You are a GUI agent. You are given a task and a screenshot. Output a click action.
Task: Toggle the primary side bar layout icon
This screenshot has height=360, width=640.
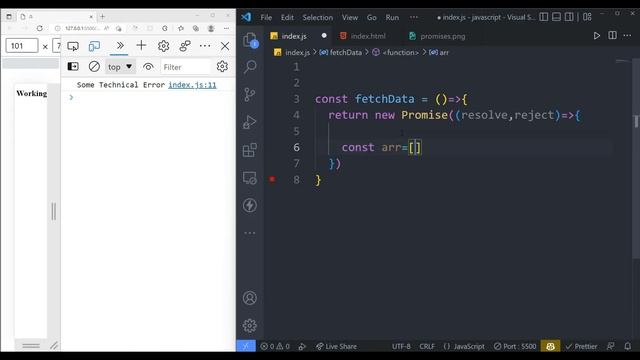pos(544,17)
